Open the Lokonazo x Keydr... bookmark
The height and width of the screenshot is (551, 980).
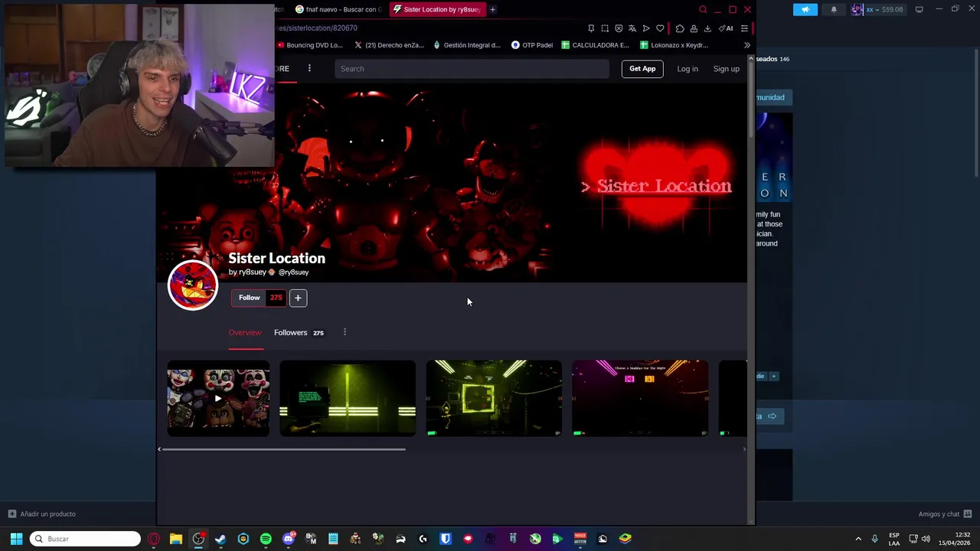(x=674, y=45)
